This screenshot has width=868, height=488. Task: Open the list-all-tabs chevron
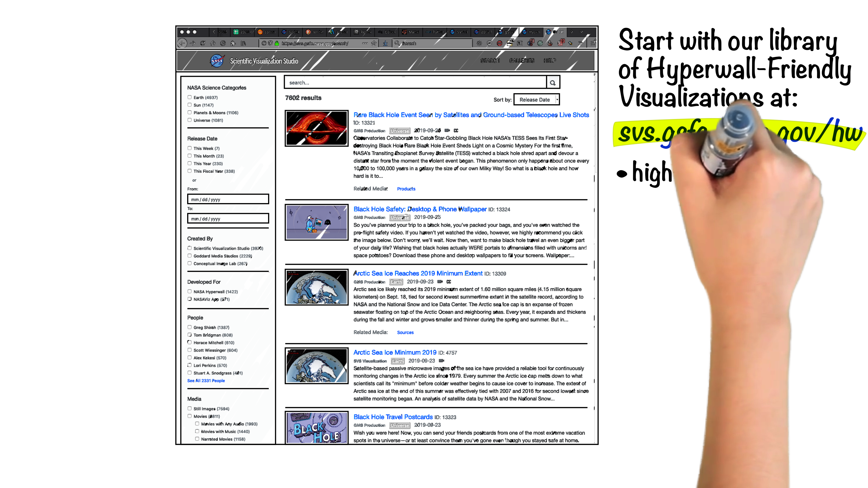[581, 32]
